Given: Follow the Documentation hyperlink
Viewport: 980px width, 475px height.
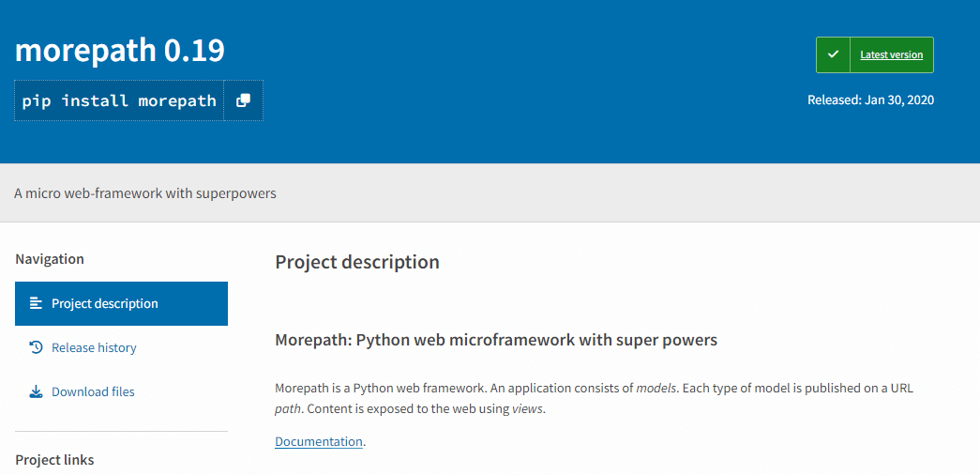Looking at the screenshot, I should (318, 441).
